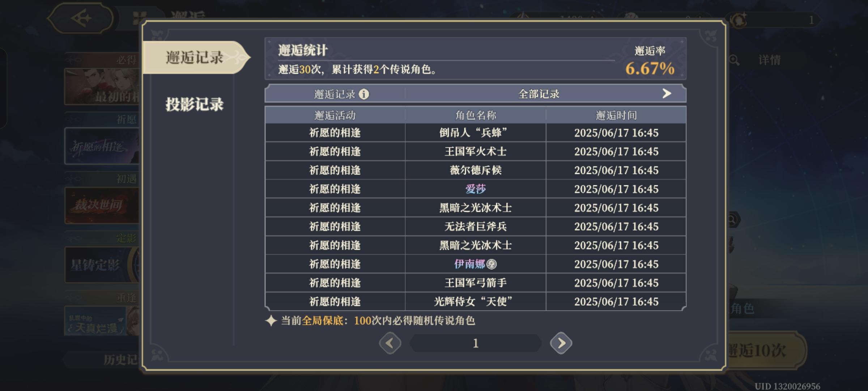Switch to the 投影记录 tab
Image resolution: width=868 pixels, height=391 pixels.
(195, 104)
